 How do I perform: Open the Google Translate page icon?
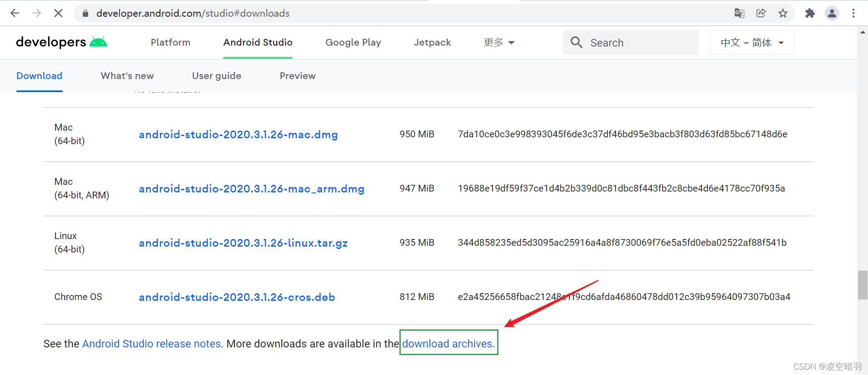(x=740, y=13)
